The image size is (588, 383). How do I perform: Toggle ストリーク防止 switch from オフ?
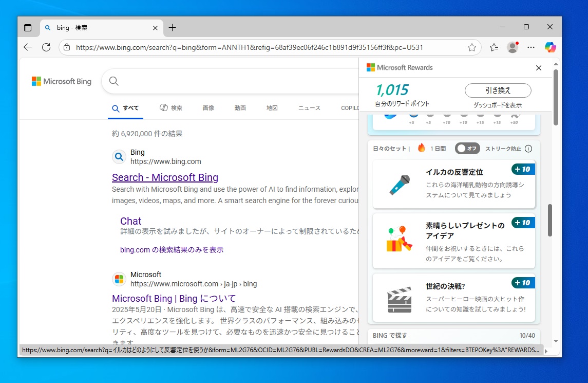pos(467,149)
